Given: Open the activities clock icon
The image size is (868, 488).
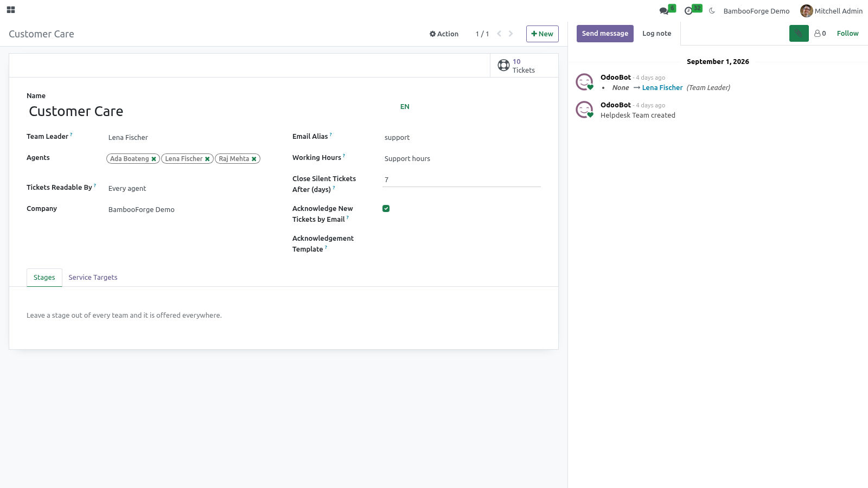Looking at the screenshot, I should 688,11.
